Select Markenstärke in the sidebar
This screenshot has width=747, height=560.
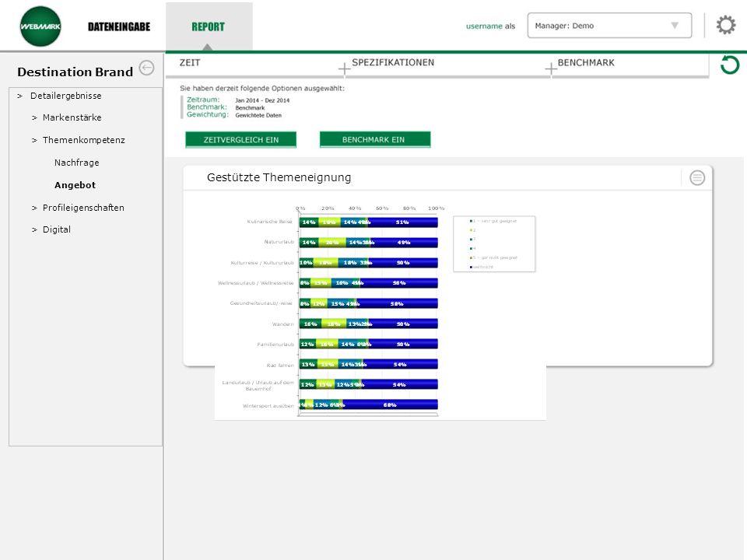coord(72,117)
